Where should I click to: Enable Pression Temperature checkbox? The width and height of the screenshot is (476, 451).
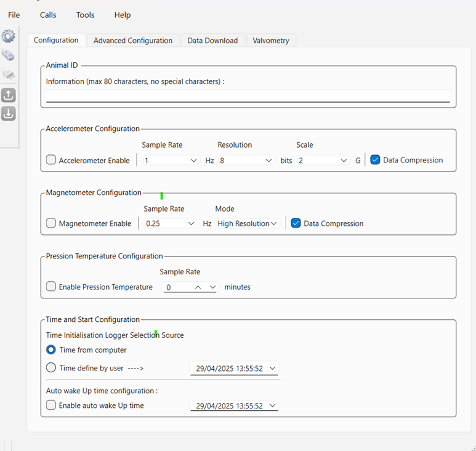(51, 287)
